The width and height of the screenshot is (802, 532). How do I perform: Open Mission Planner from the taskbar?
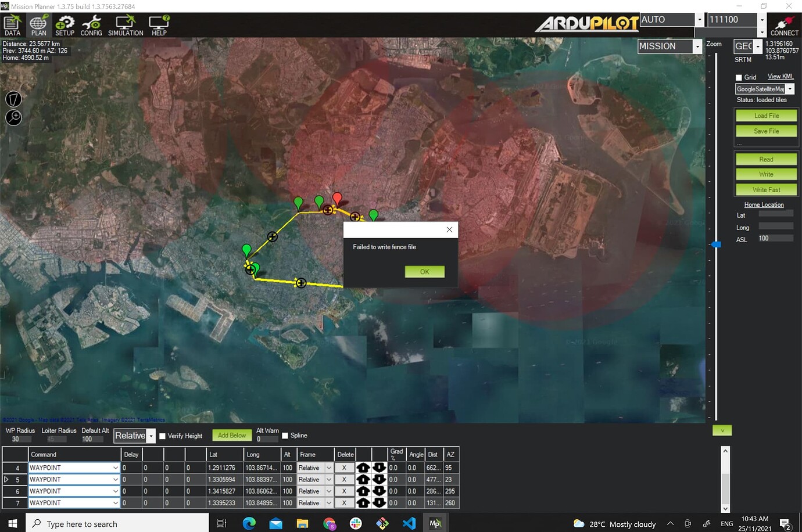pyautogui.click(x=435, y=523)
